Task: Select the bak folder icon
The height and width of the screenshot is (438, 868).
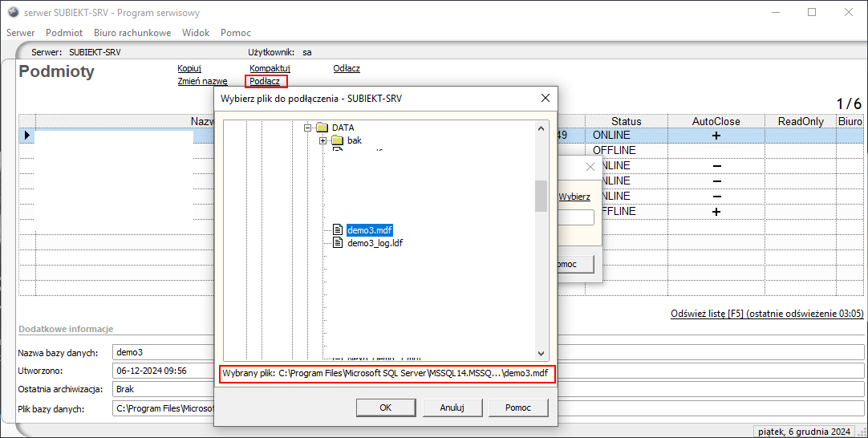Action: coord(338,140)
